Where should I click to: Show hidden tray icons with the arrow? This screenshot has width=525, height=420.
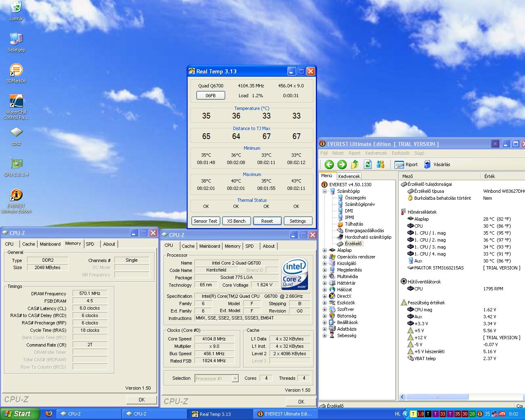point(406,414)
